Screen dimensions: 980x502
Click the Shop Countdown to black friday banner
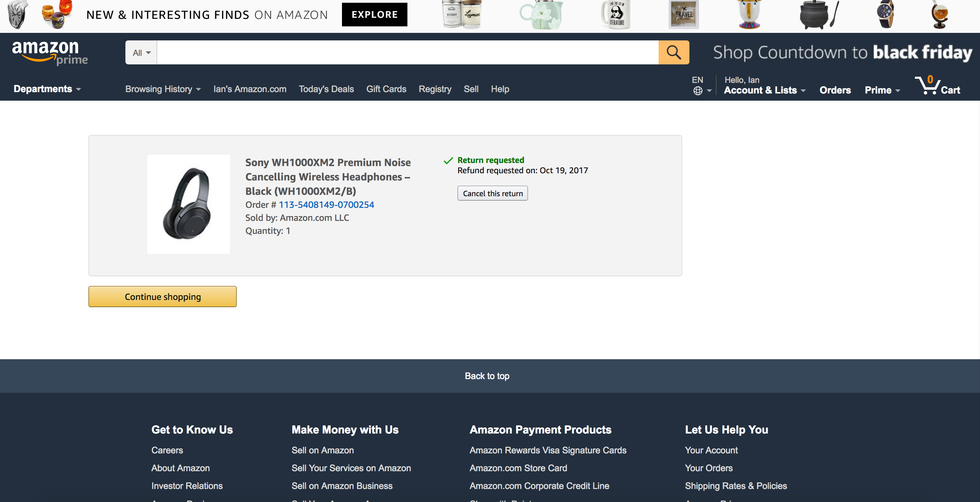[x=842, y=52]
